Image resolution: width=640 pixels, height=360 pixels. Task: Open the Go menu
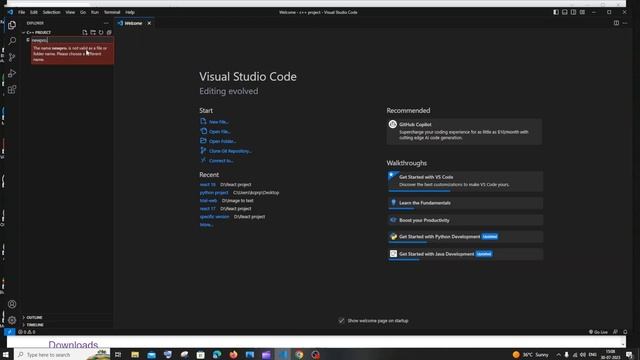(83, 12)
